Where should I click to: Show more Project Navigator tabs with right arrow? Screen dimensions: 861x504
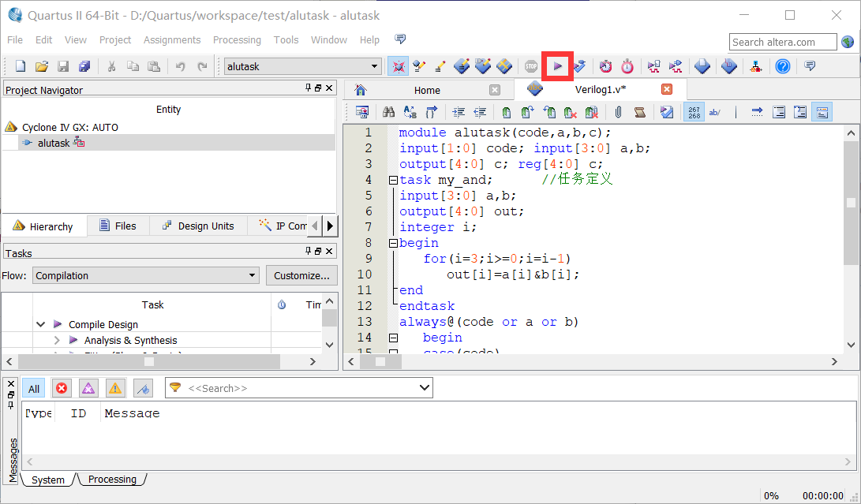click(330, 226)
